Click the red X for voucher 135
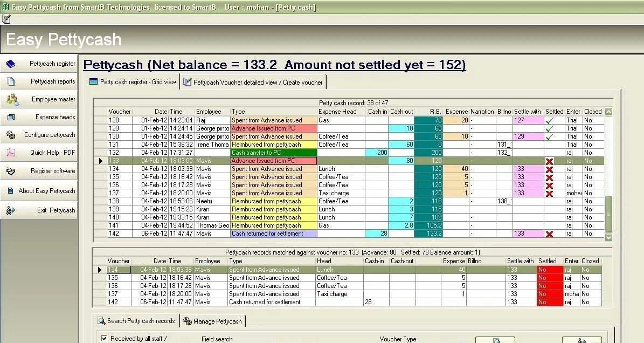 (550, 177)
